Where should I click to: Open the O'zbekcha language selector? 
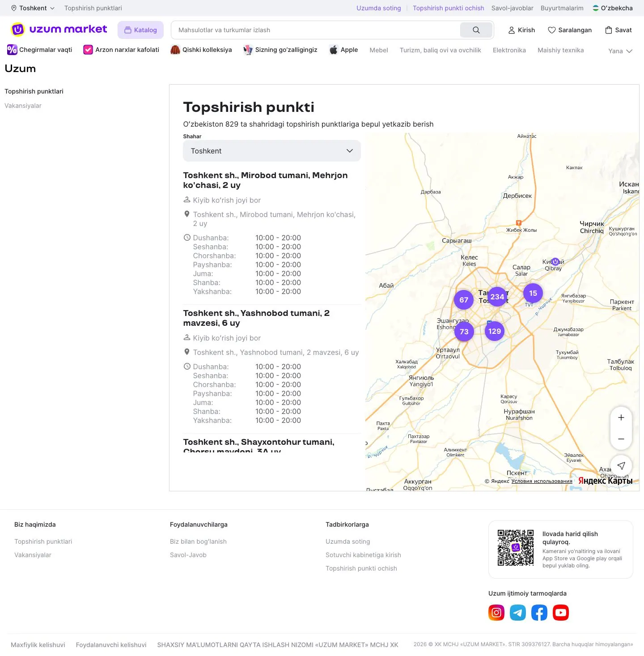point(613,8)
